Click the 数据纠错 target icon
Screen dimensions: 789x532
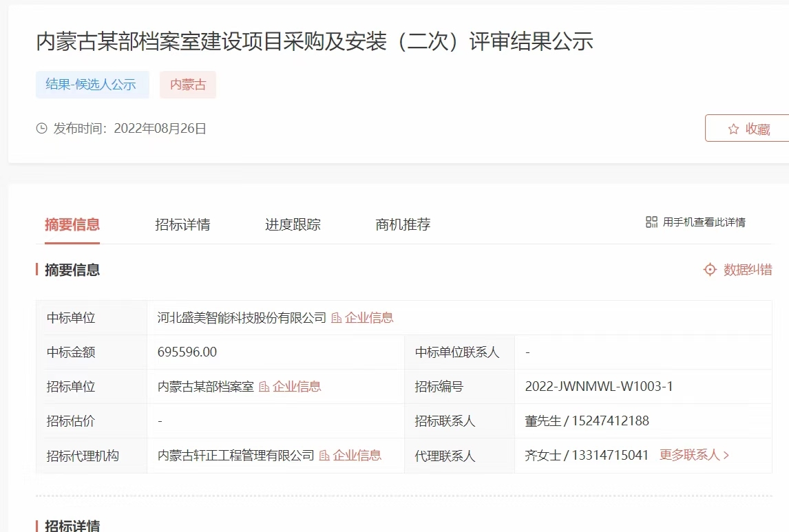click(710, 270)
